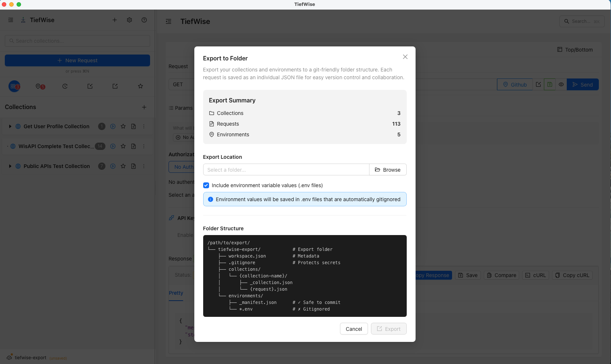611x364 pixels.
Task: Switch to the Pretty response tab
Action: click(x=176, y=293)
